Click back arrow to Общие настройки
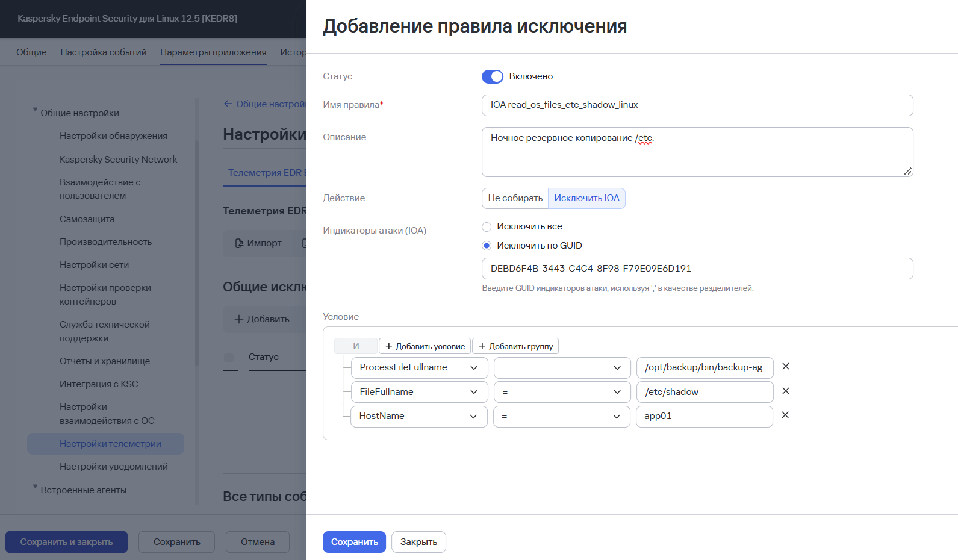Viewport: 958px width, 560px height. [228, 104]
